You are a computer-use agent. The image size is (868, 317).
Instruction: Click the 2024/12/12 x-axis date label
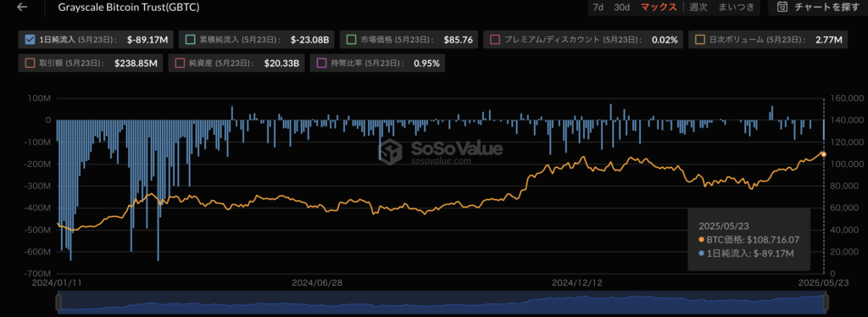576,282
